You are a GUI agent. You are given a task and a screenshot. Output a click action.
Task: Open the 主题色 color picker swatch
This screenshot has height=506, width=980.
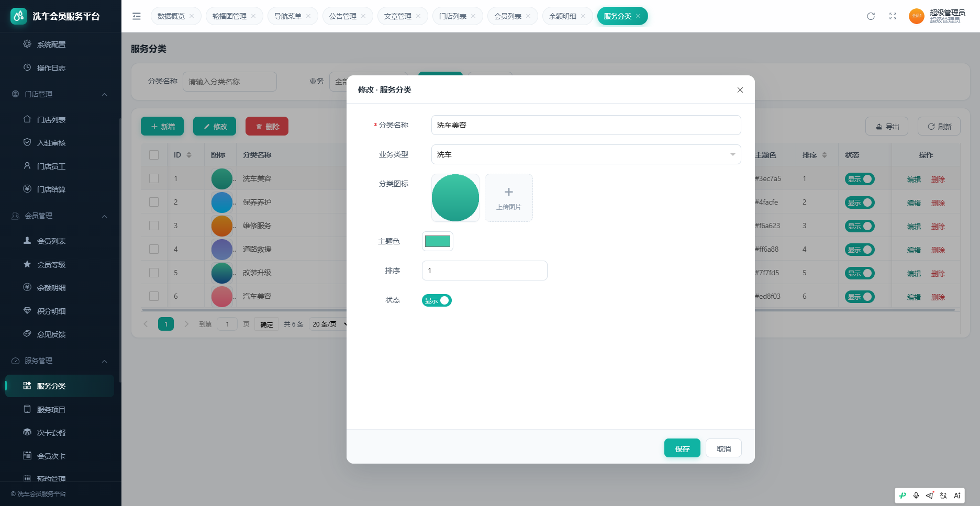(438, 241)
